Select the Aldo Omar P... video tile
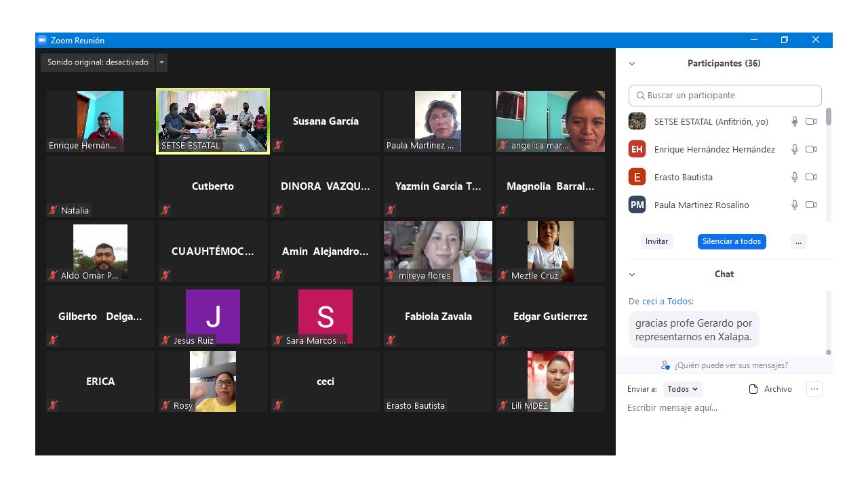Viewport: 868px width, 488px height. 100,251
